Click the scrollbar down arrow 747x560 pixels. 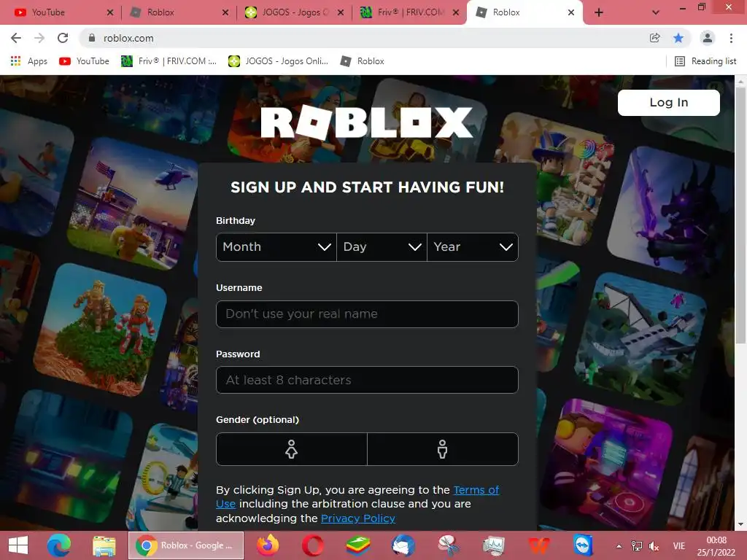740,524
